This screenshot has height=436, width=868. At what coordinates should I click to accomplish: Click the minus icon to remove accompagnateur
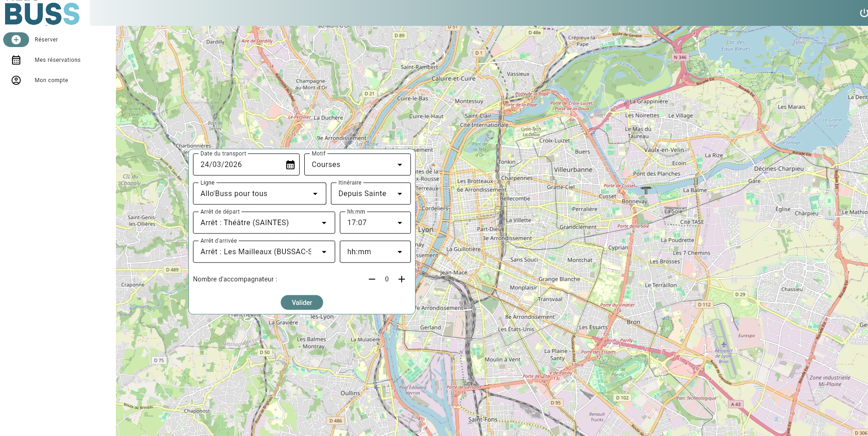pos(372,279)
